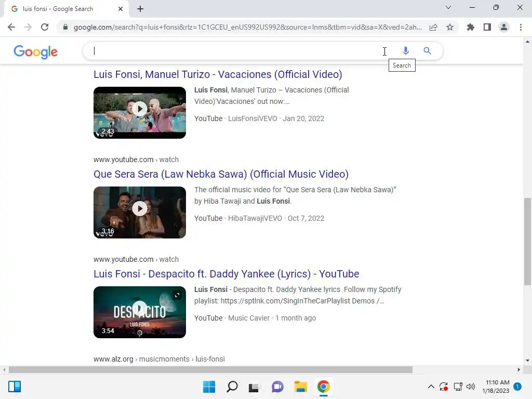Screen dimensions: 532x399
Task: View site information lock icon
Action: point(65,27)
